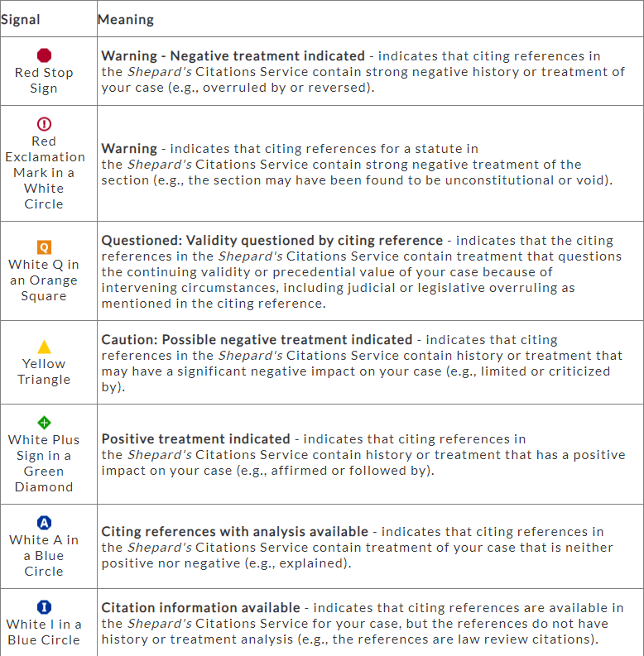Click the red stop sign icon
Viewport: 644px width, 656px height.
pyautogui.click(x=44, y=55)
